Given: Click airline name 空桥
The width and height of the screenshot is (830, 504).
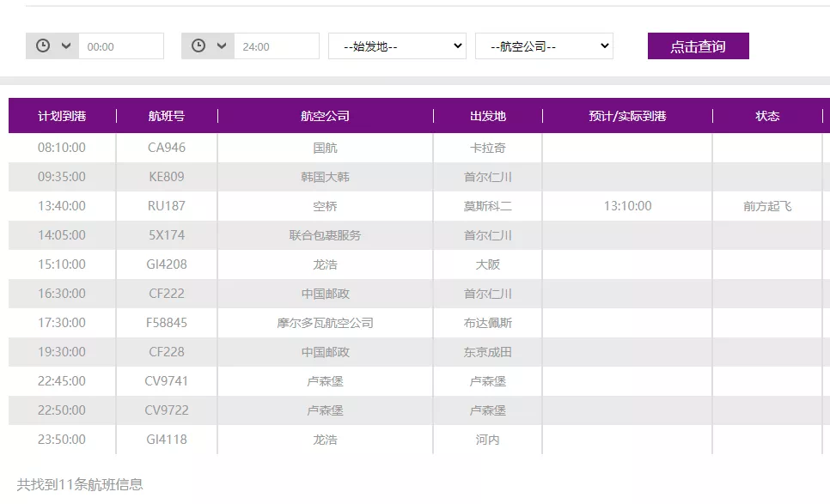Looking at the screenshot, I should (325, 206).
